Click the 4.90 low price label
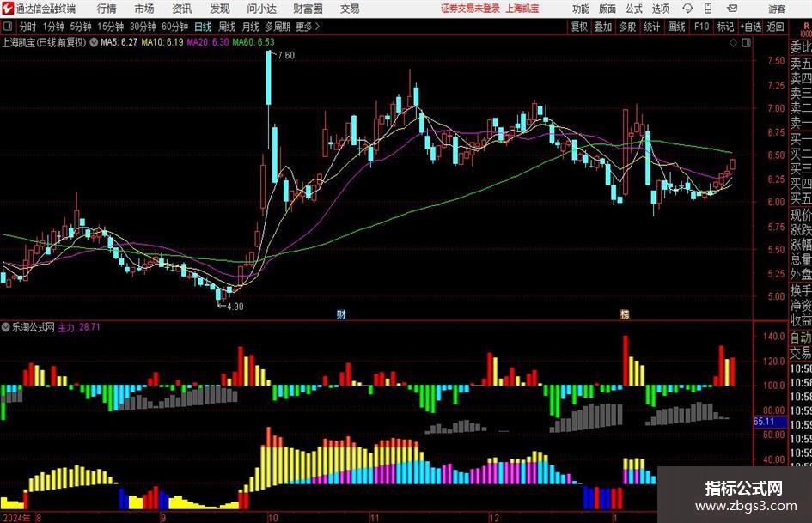This screenshot has height=523, width=812. [x=235, y=307]
